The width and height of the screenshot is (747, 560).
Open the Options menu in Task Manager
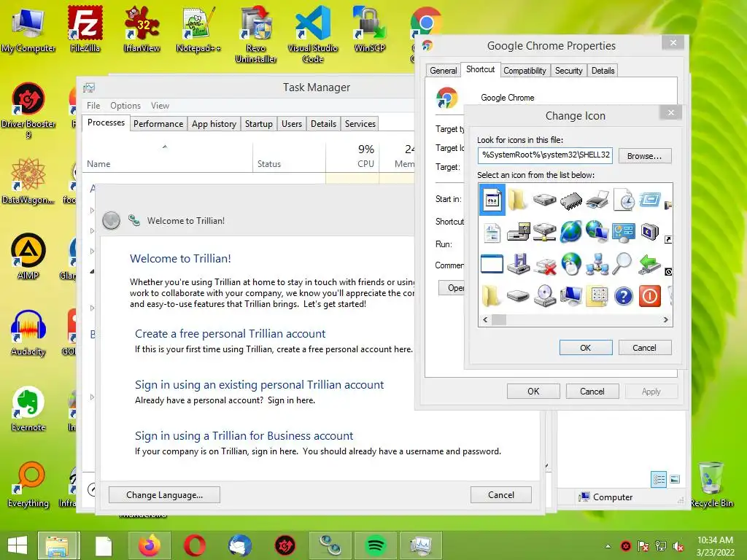pyautogui.click(x=125, y=106)
